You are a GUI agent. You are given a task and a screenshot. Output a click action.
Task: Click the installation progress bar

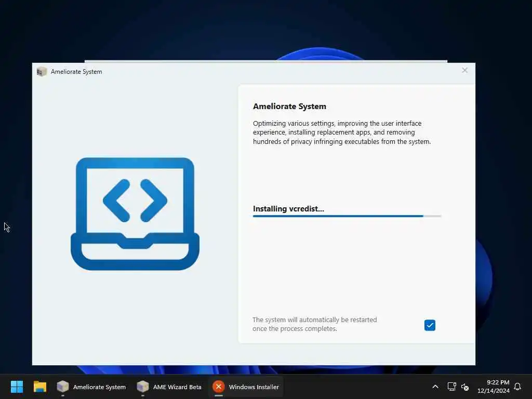coord(347,216)
